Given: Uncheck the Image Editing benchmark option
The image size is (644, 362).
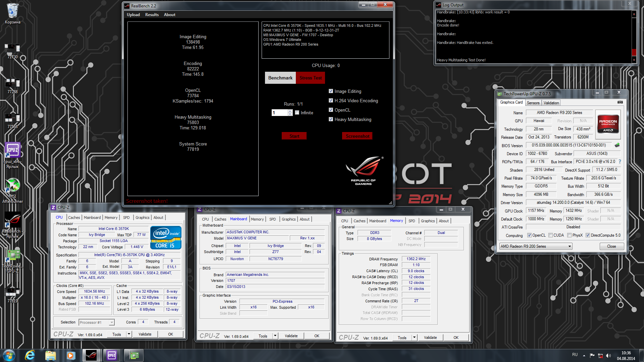Looking at the screenshot, I should (331, 91).
